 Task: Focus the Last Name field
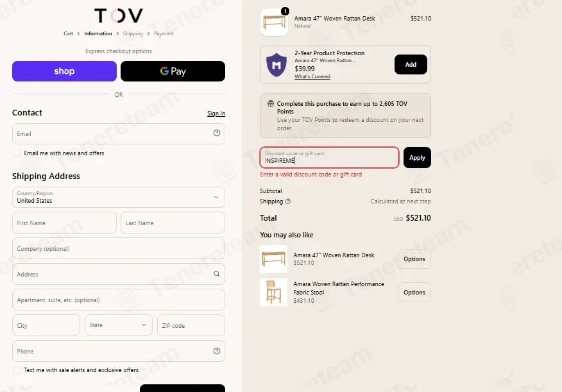click(x=173, y=223)
